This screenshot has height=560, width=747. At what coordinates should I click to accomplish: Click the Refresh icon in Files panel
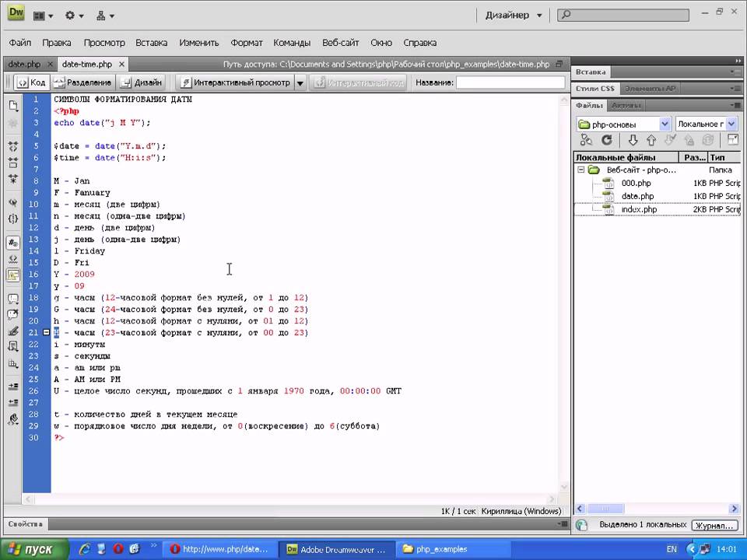coord(606,140)
